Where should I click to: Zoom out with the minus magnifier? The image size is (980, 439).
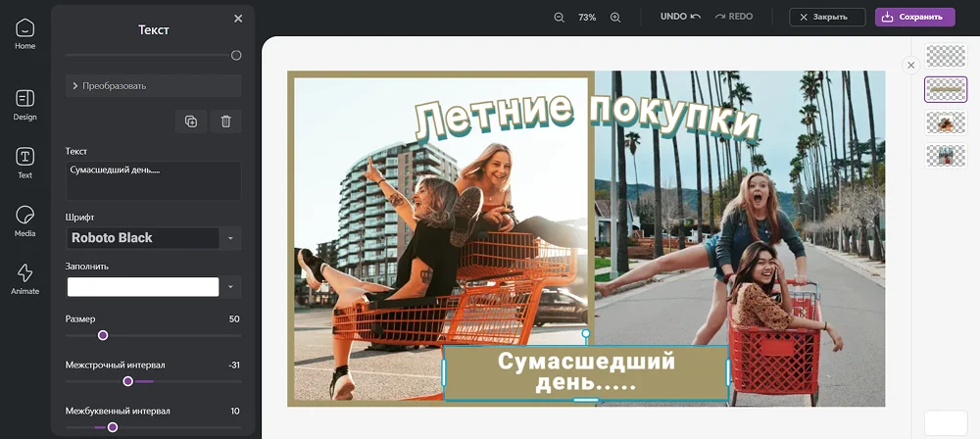point(559,17)
